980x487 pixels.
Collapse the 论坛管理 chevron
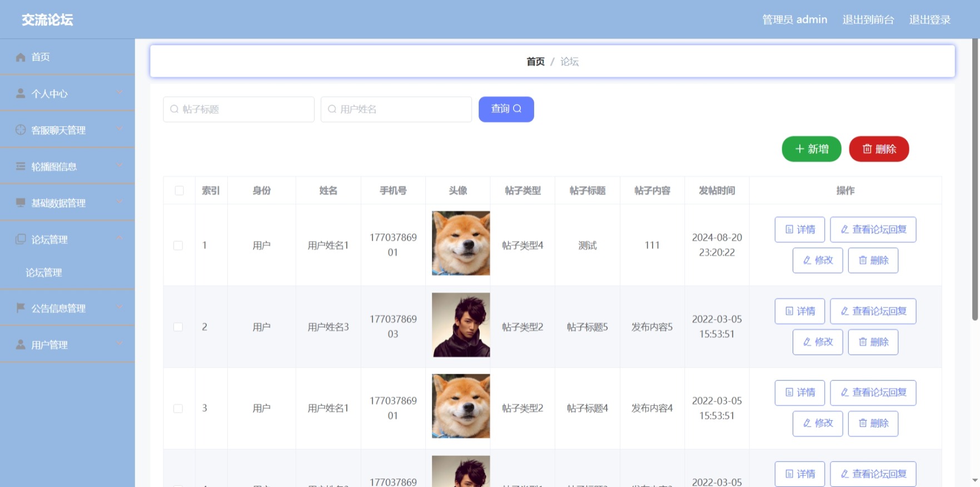point(120,238)
